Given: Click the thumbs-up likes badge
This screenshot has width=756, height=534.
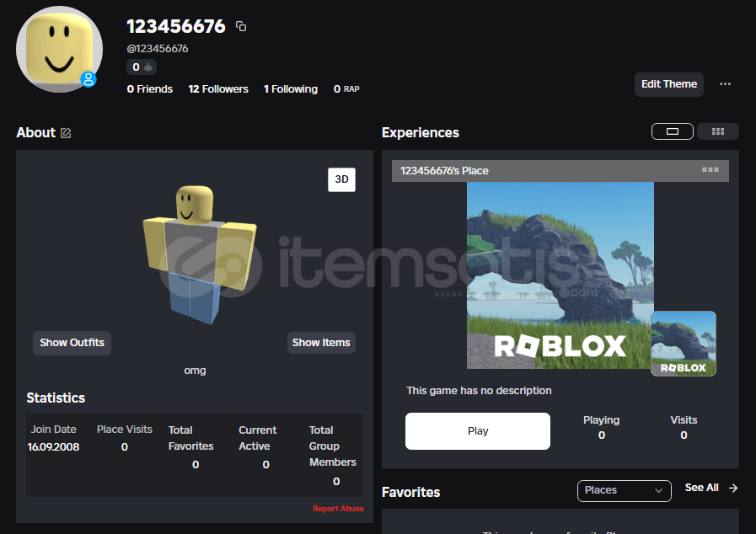Looking at the screenshot, I should tap(142, 67).
